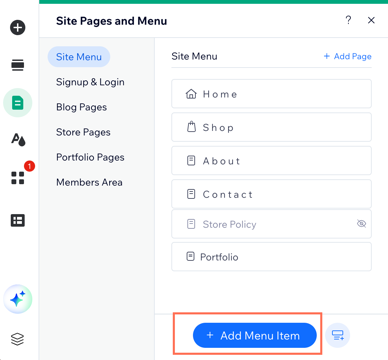Open the CMS table icon

click(18, 220)
